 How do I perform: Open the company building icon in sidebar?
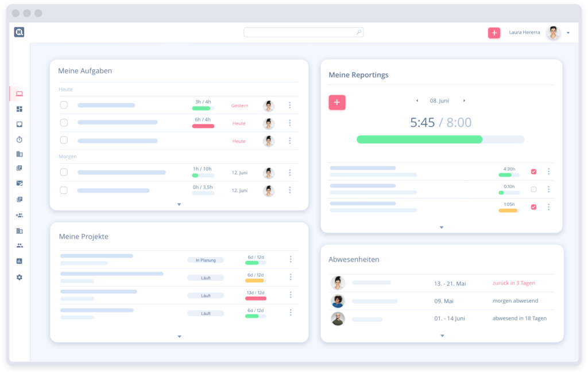point(19,154)
